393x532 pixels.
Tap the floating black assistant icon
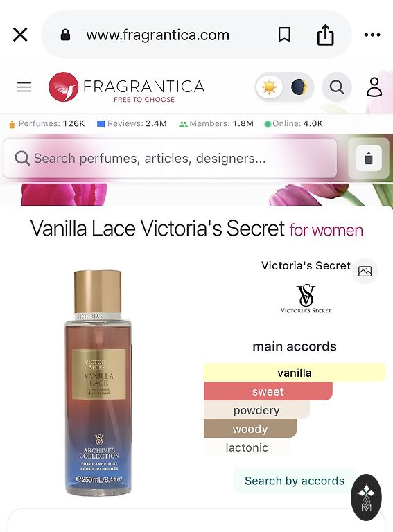pyautogui.click(x=366, y=497)
